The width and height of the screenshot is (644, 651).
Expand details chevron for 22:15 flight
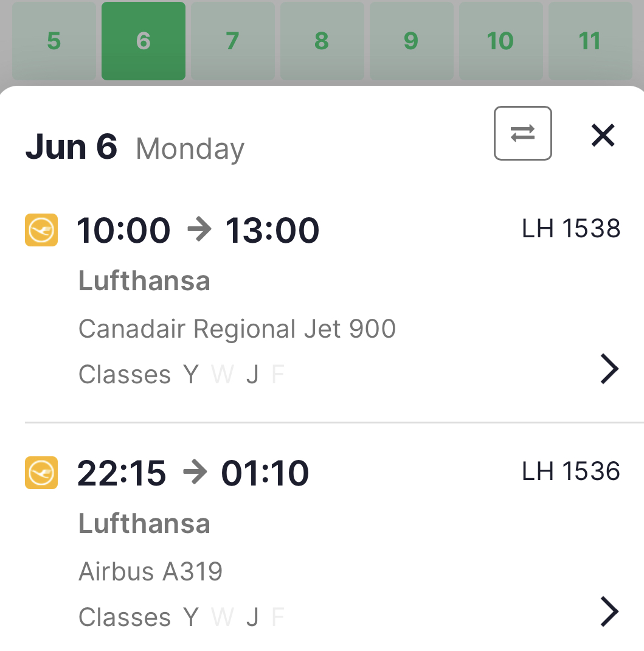(x=609, y=611)
